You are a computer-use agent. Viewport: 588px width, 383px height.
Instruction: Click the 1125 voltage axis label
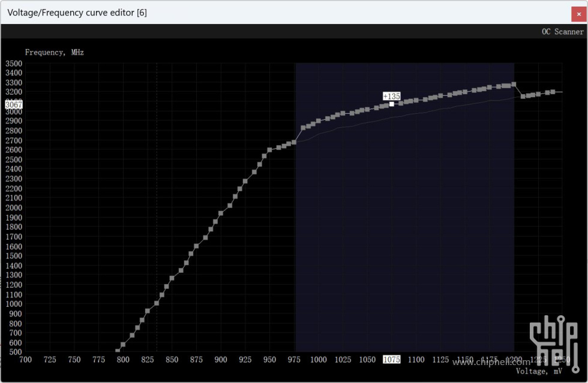coord(440,360)
